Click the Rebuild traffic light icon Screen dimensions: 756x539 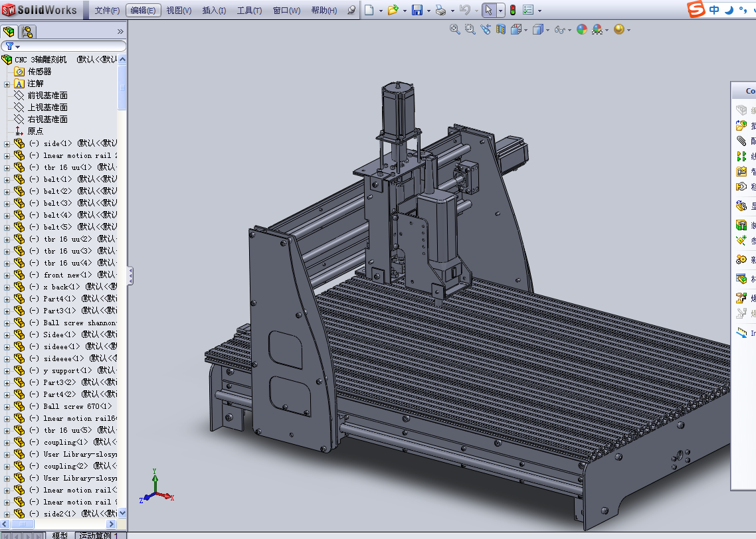click(x=512, y=10)
